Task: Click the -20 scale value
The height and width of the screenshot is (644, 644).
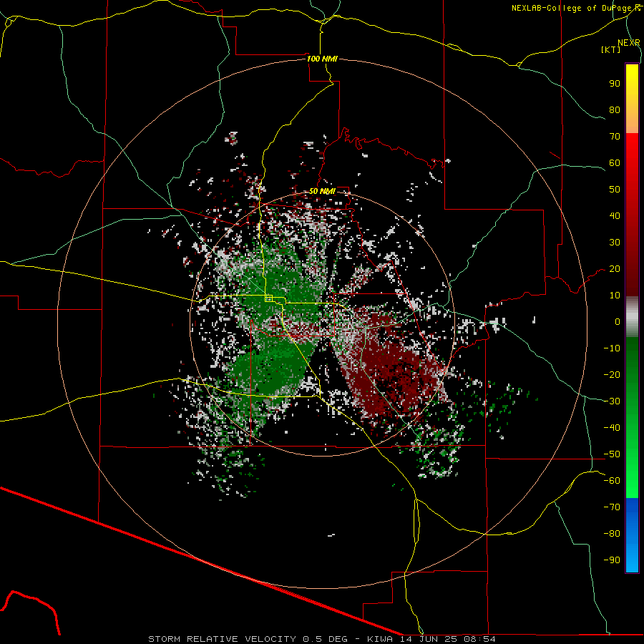Action: pyautogui.click(x=612, y=375)
